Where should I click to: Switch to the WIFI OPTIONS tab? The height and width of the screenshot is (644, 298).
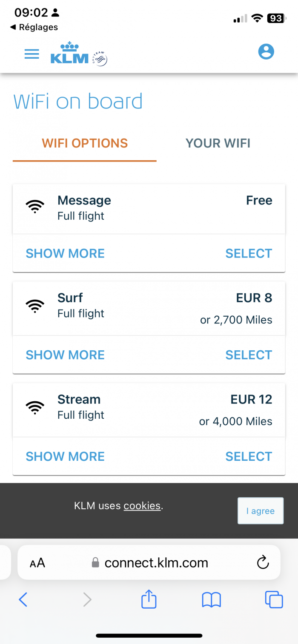[85, 143]
